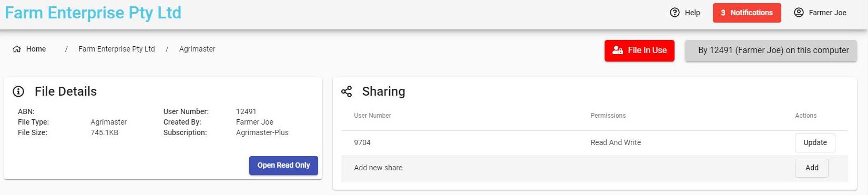Click the File In Use lock-user icon
868x195 pixels.
click(x=618, y=50)
